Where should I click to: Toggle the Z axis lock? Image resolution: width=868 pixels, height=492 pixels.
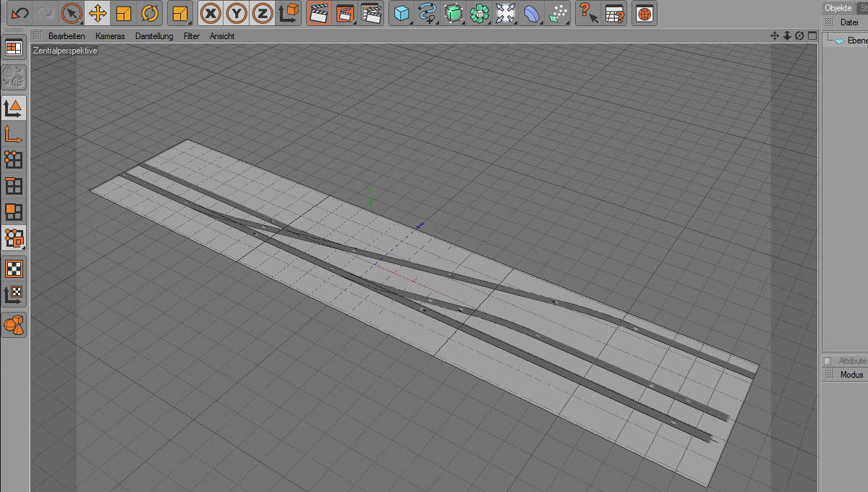tap(263, 12)
